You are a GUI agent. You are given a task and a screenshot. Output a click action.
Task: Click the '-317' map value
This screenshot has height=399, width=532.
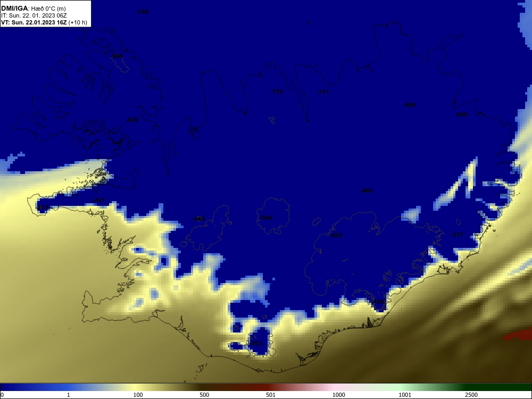click(x=457, y=235)
